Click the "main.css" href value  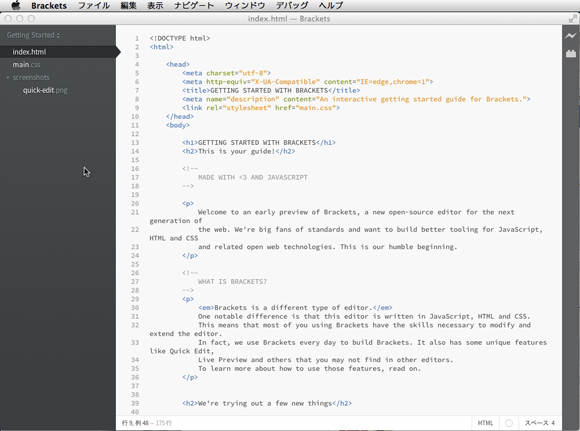[x=316, y=108]
